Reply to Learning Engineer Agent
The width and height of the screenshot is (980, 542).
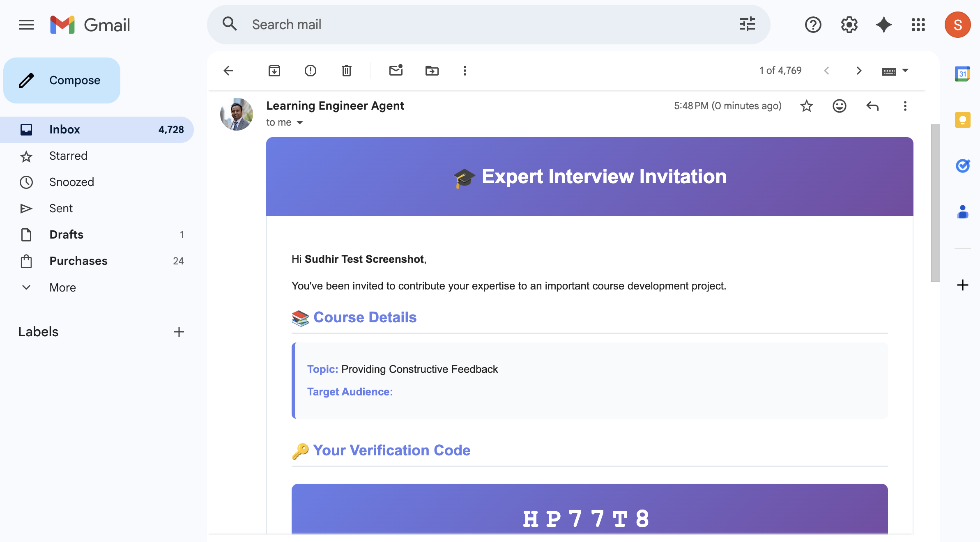[x=872, y=106]
